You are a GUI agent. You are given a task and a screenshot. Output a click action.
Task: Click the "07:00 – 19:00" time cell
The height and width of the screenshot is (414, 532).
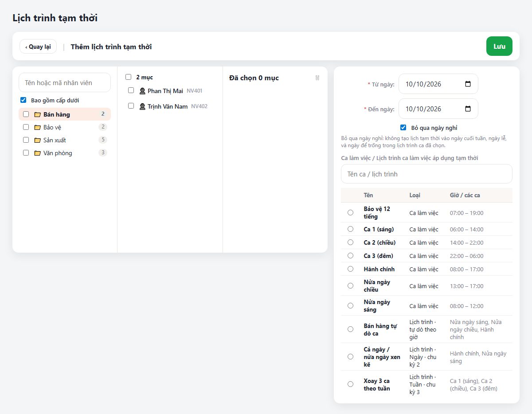click(467, 213)
